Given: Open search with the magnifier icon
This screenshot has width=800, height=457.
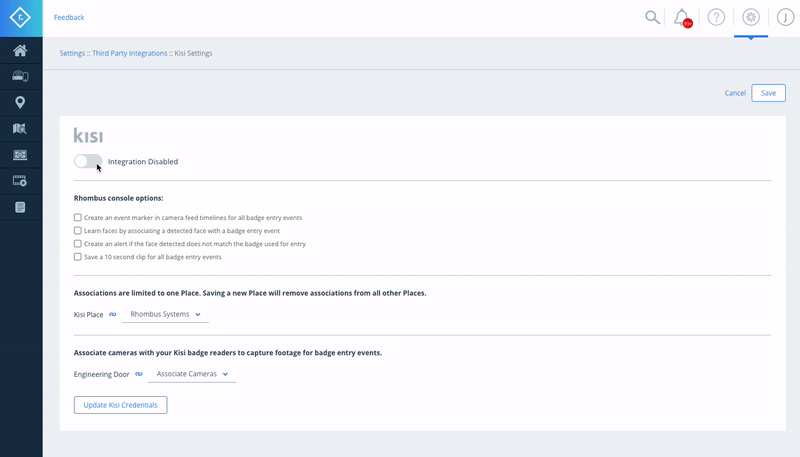Looking at the screenshot, I should point(652,17).
